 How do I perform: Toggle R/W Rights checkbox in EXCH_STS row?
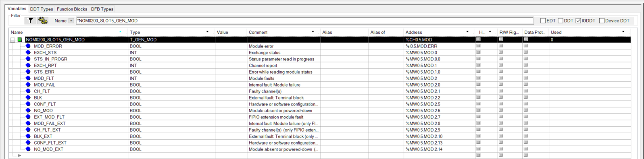coord(501,52)
